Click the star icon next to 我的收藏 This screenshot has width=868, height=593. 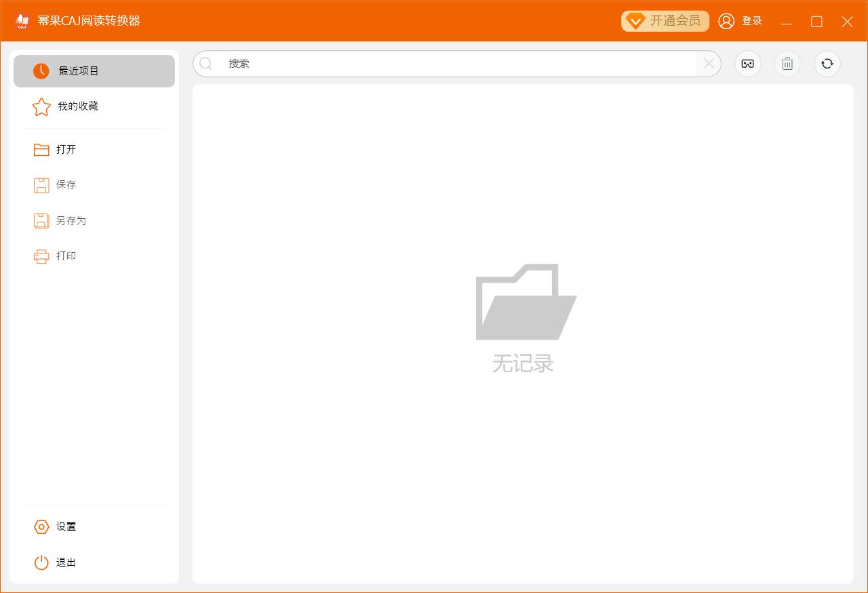[x=41, y=106]
